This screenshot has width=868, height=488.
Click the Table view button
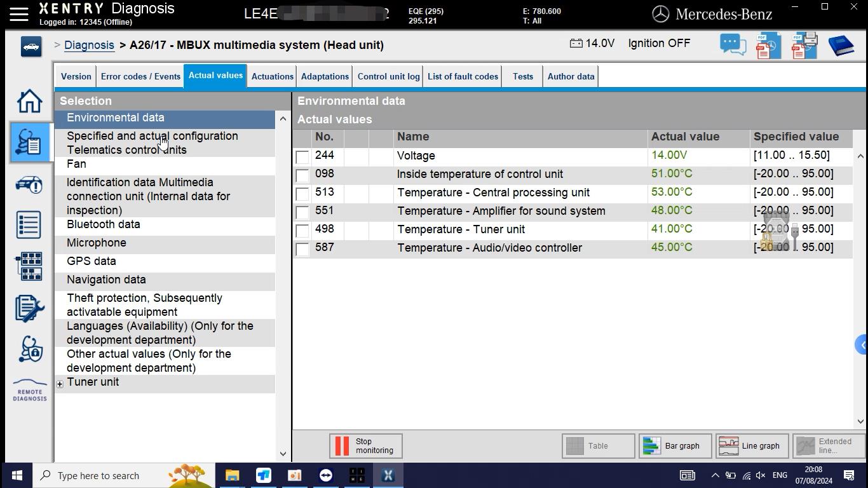point(599,446)
